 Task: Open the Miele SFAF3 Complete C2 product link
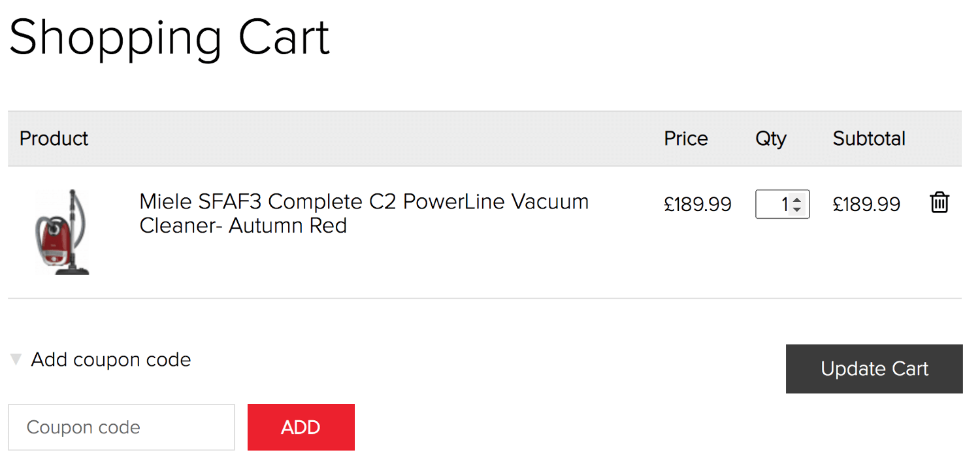364,213
